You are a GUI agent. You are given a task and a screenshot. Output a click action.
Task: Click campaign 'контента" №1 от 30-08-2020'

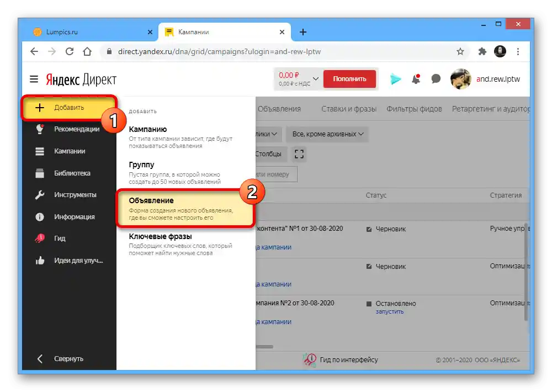300,229
